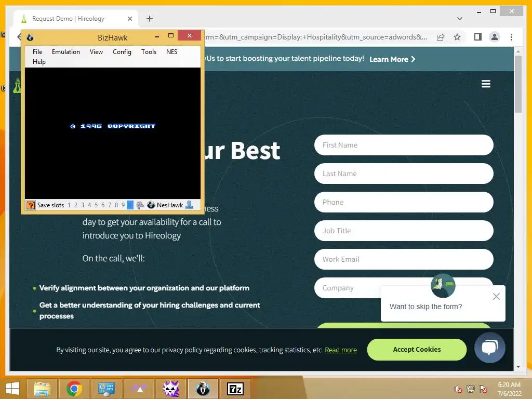Toggle the Chrome side panel icon
The height and width of the screenshot is (399, 532).
pos(478,37)
